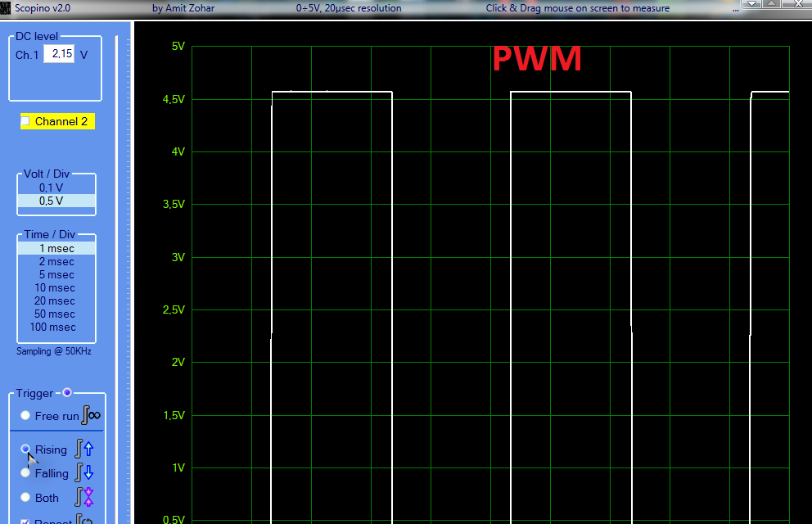Click the Repeat loop icon
Image resolution: width=812 pixels, height=524 pixels.
(84, 519)
